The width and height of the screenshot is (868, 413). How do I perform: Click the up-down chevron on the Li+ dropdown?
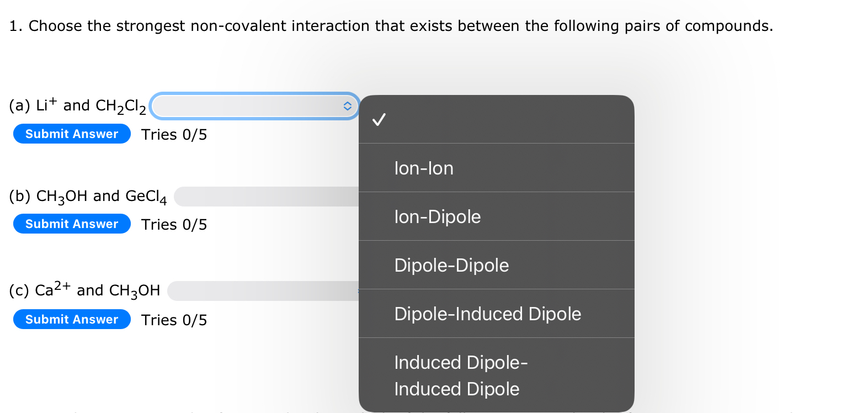(x=347, y=106)
